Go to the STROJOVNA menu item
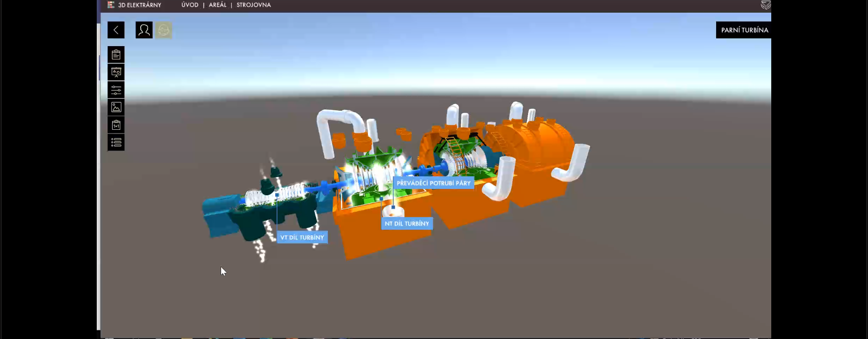This screenshot has height=339, width=868. 254,5
